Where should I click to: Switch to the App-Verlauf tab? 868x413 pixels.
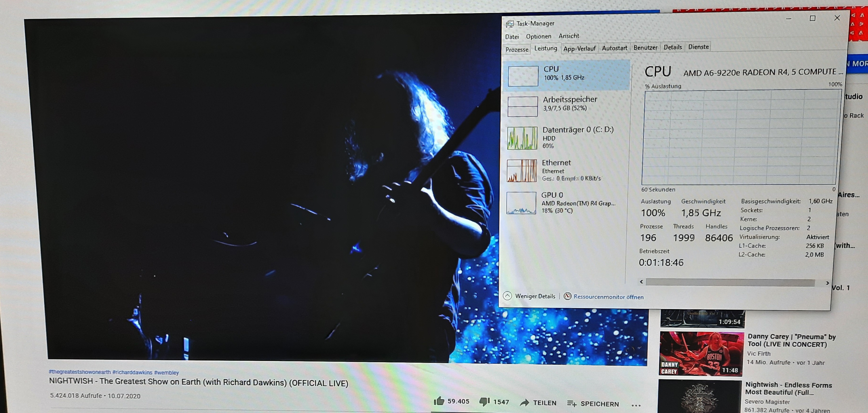coord(579,49)
